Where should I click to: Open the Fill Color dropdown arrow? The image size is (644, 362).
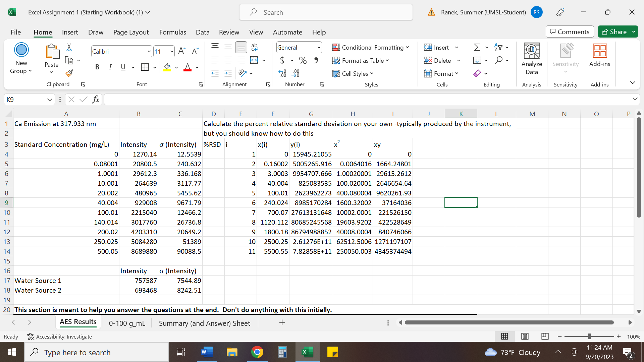(x=177, y=67)
